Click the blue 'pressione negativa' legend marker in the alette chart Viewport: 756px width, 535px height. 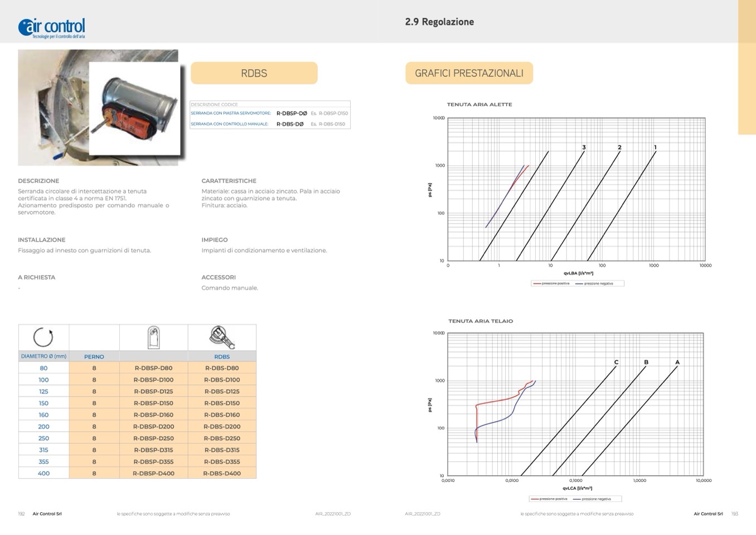click(x=579, y=283)
